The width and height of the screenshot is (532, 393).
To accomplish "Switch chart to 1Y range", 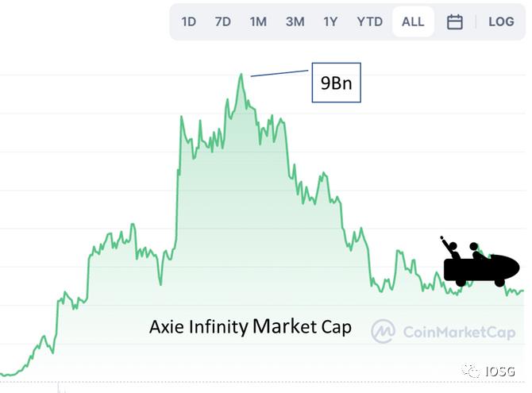I will (x=330, y=22).
